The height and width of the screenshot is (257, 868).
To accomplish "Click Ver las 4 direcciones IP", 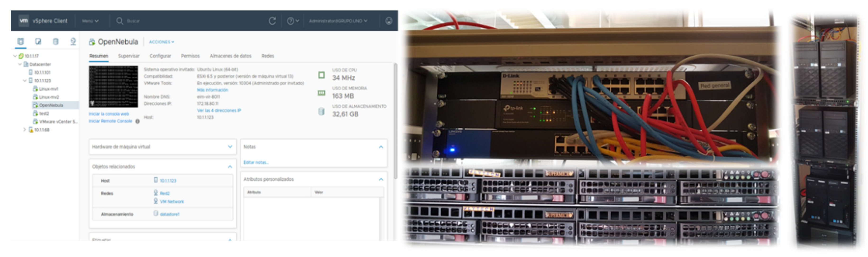I will pyautogui.click(x=219, y=110).
